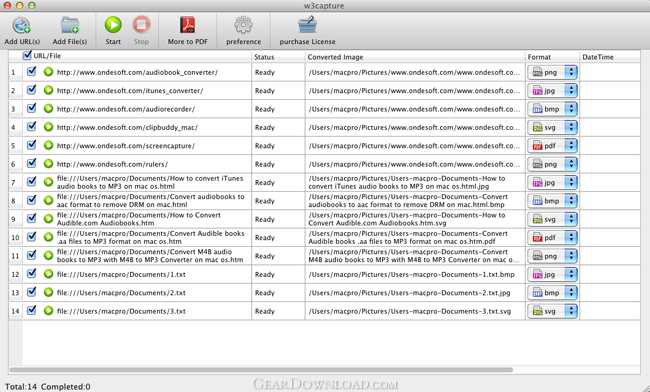The image size is (650, 392).
Task: Click green play icon for 1.txt row
Action: click(49, 274)
